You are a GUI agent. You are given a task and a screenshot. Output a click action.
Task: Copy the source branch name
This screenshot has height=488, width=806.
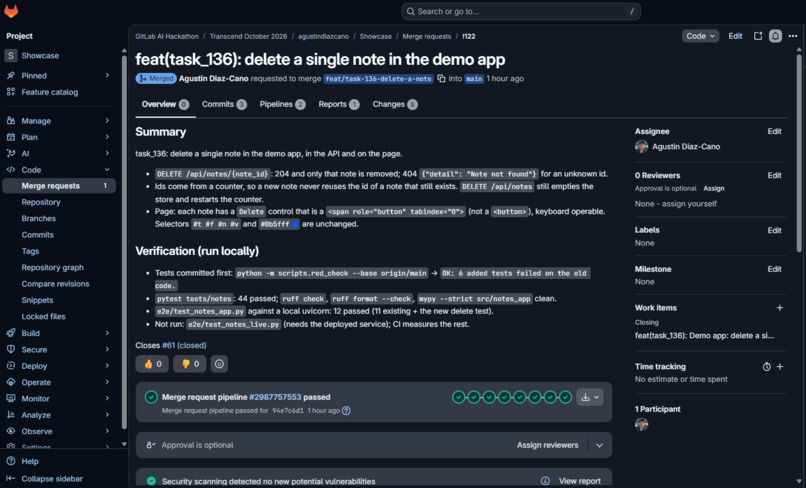coord(441,79)
